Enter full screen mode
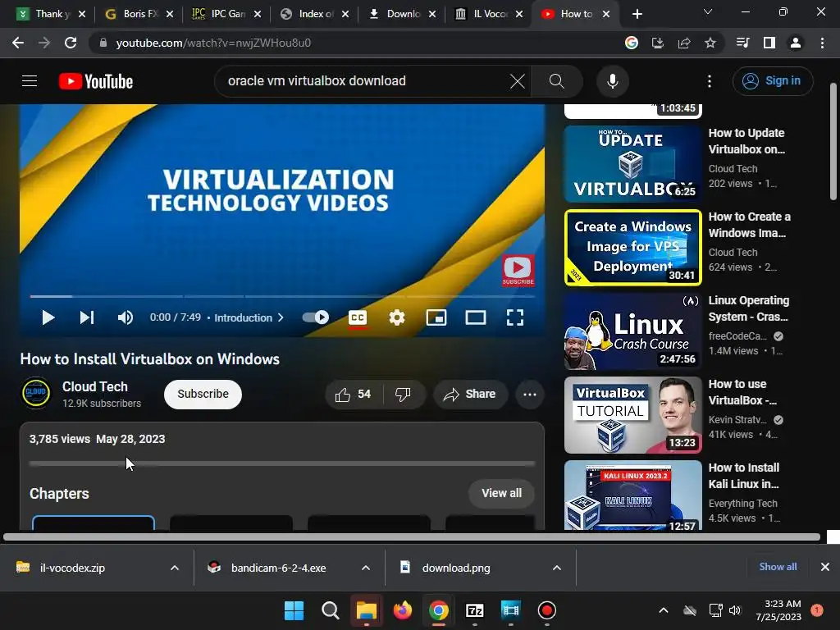The width and height of the screenshot is (840, 630). (515, 317)
